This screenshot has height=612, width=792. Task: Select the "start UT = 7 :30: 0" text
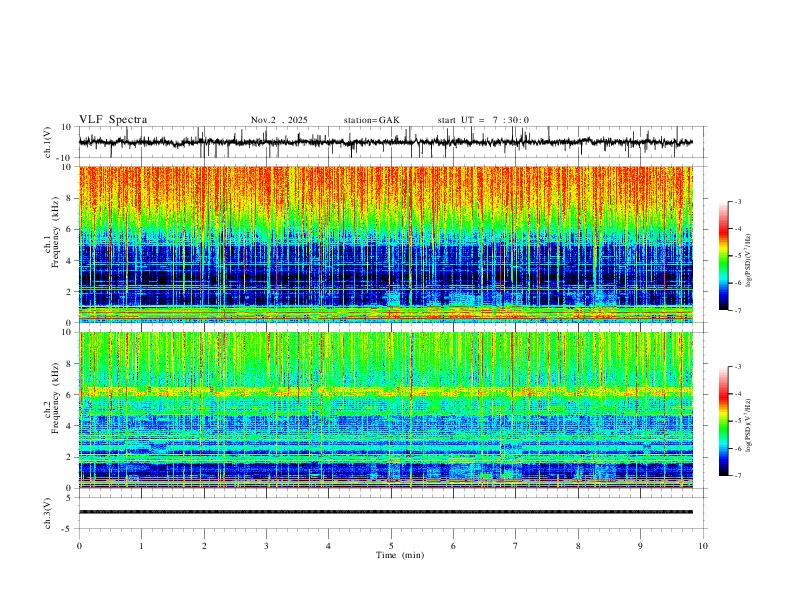pos(483,120)
